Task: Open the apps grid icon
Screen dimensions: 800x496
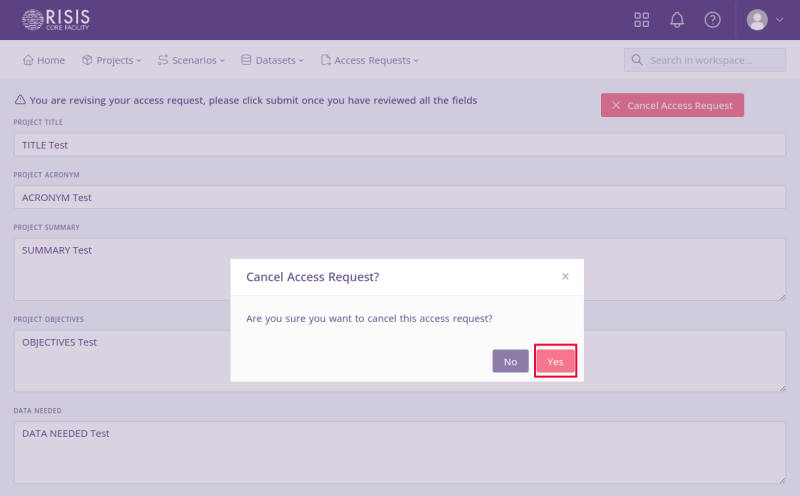Action: pos(642,20)
